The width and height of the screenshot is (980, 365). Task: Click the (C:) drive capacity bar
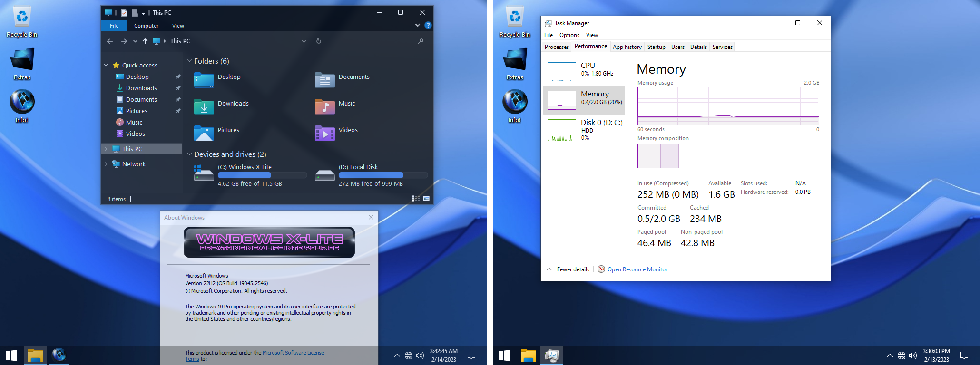point(263,175)
